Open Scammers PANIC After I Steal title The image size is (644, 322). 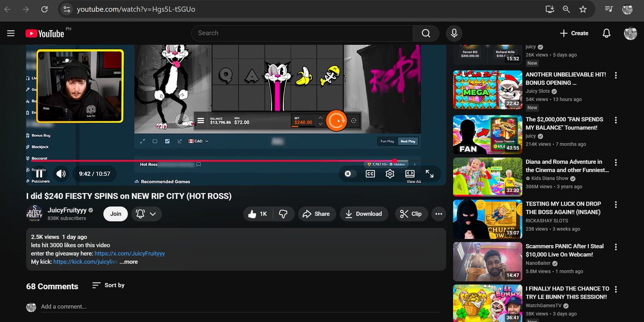[565, 251]
